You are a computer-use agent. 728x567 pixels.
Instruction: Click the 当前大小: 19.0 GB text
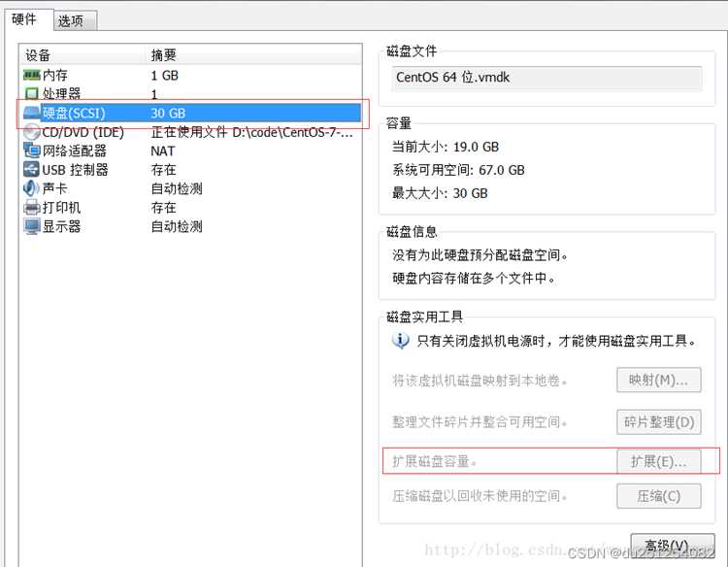(446, 147)
